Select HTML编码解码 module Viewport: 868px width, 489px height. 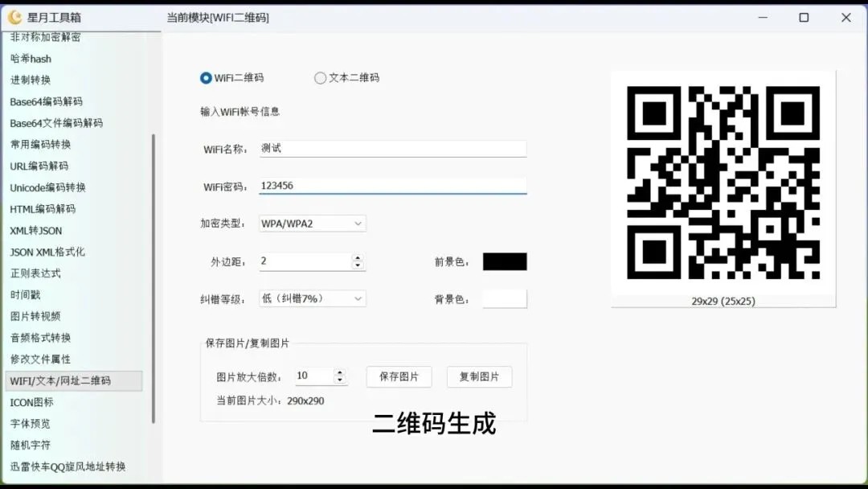coord(43,209)
